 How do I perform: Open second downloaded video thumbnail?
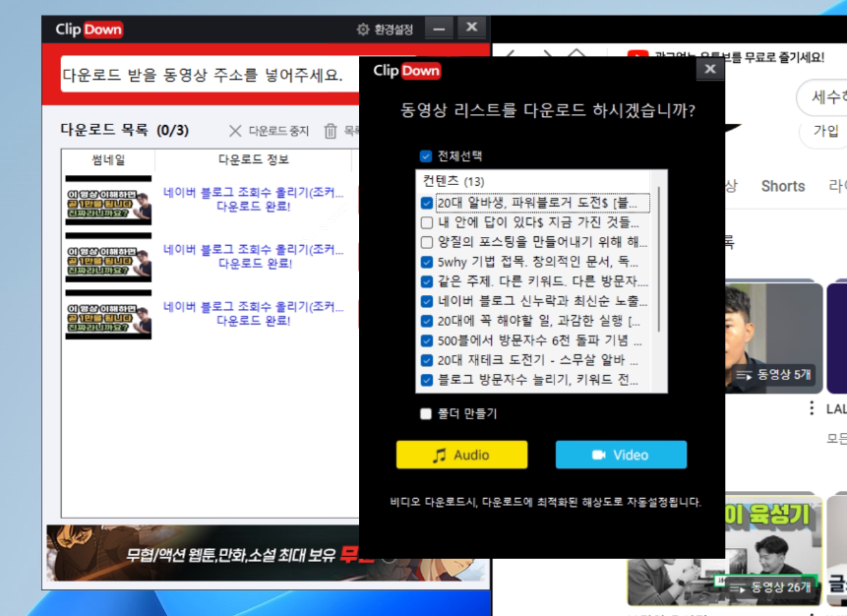tap(108, 258)
